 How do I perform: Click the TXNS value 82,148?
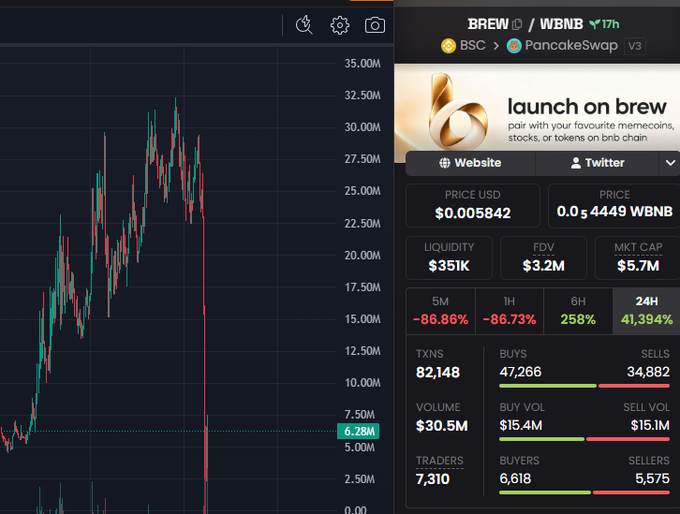pyautogui.click(x=438, y=373)
